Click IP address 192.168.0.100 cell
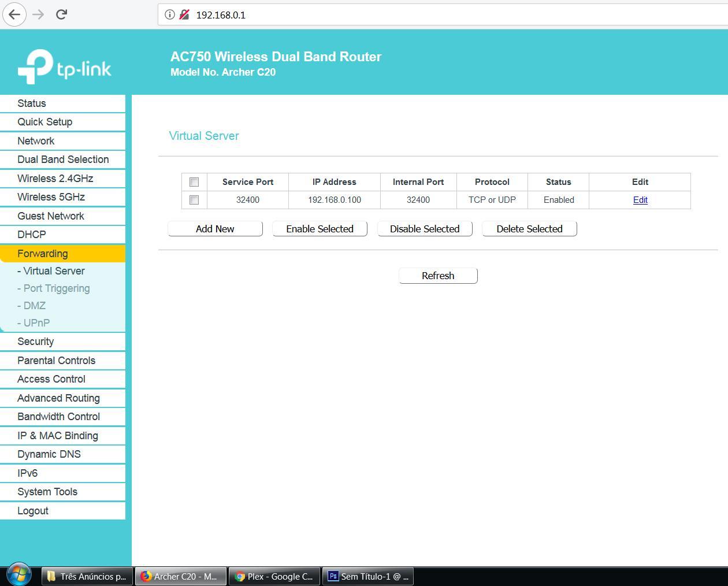 (335, 200)
